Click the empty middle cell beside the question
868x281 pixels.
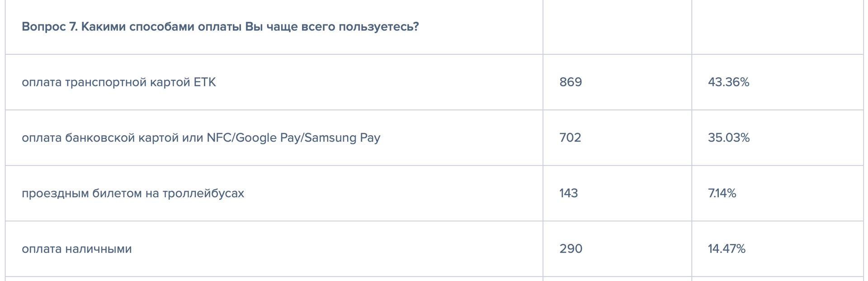pos(617,27)
